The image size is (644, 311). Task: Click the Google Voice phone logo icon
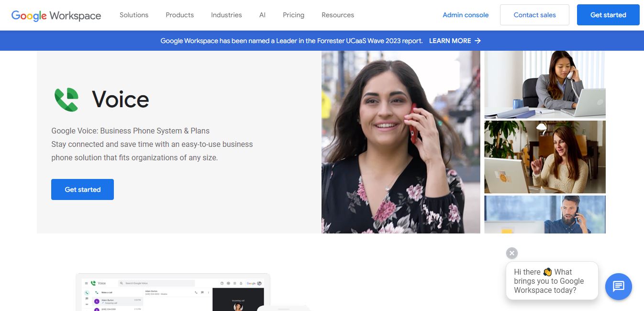point(66,100)
